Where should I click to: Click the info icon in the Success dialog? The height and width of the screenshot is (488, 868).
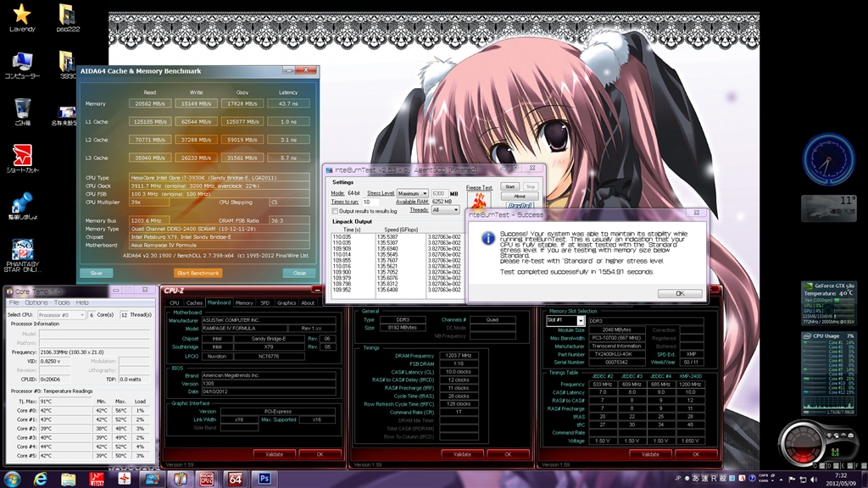pyautogui.click(x=487, y=238)
